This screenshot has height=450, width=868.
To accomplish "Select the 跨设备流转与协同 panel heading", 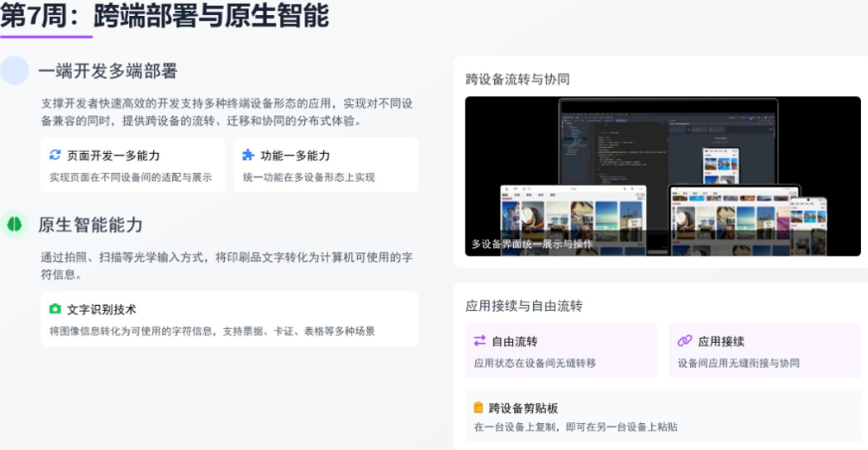I will (517, 79).
